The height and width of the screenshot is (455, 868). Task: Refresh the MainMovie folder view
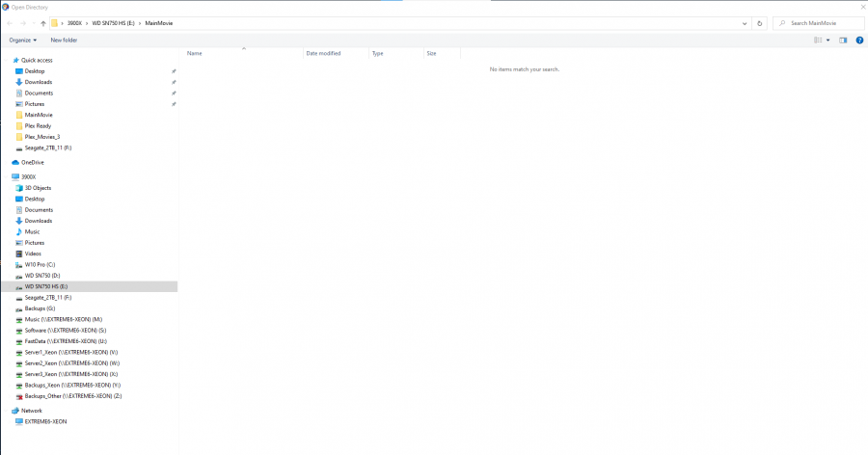[760, 23]
